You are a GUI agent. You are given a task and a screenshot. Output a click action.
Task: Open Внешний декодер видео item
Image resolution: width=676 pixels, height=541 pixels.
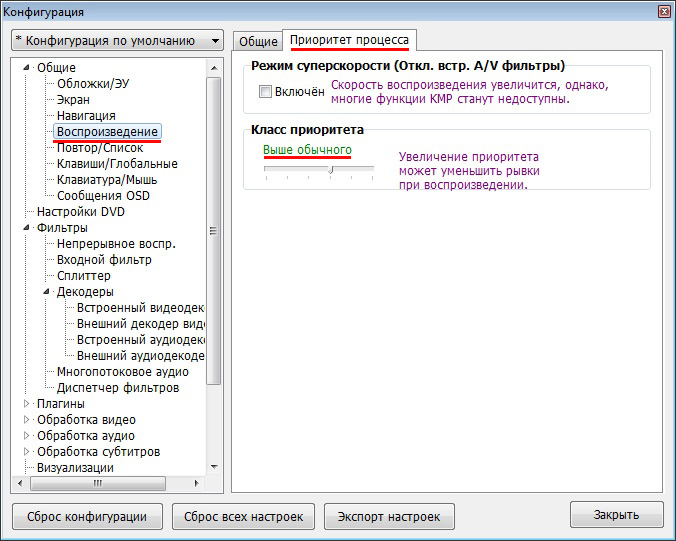140,324
